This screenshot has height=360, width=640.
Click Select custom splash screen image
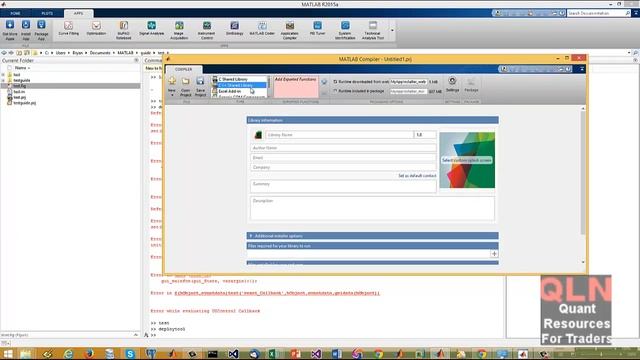coord(467,160)
